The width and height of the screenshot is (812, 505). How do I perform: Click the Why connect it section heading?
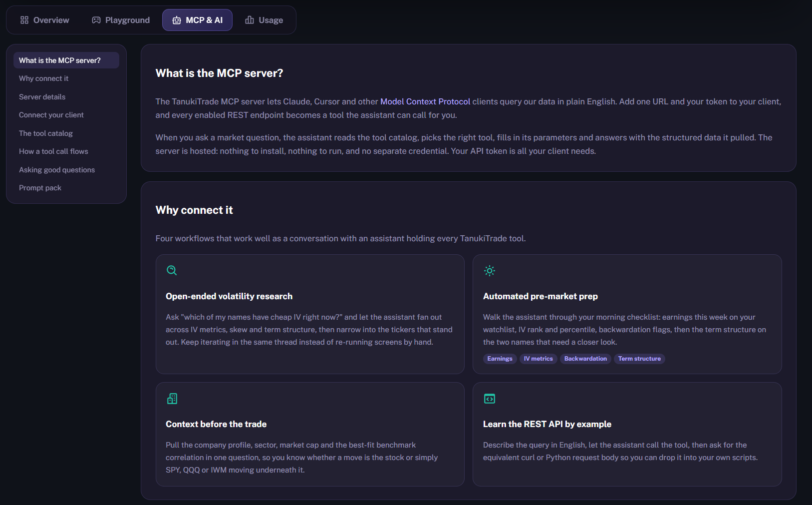194,210
